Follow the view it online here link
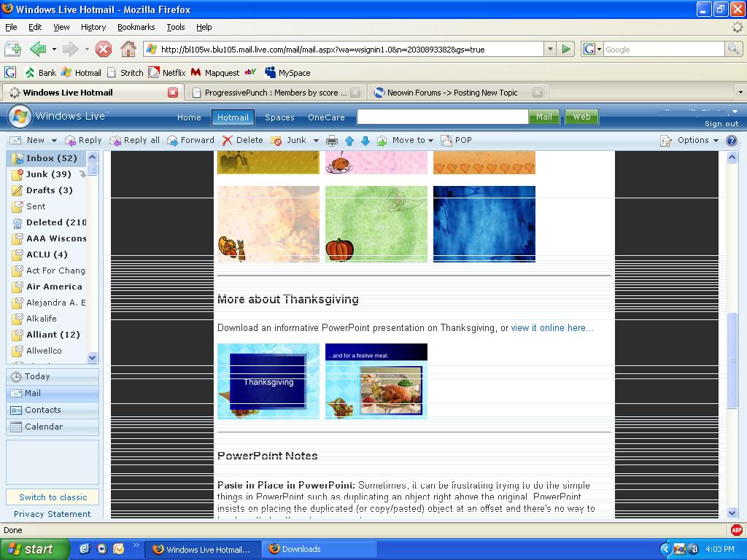 tap(552, 328)
